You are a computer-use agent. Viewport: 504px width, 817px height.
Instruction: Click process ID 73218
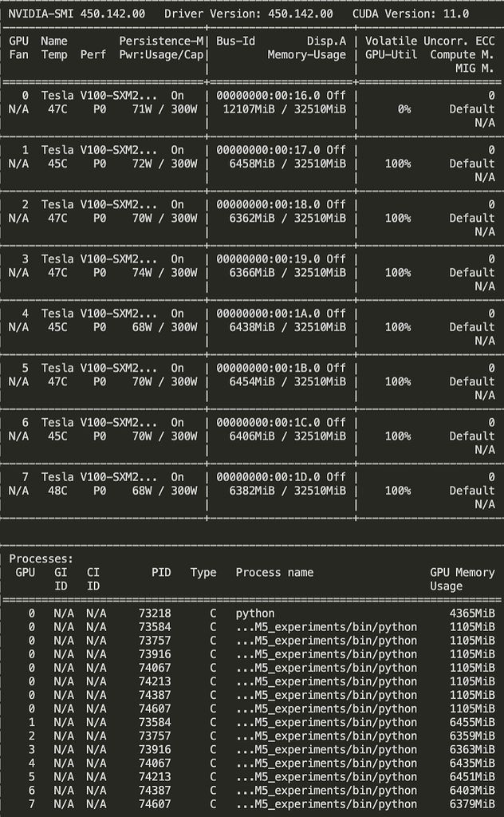pos(155,614)
